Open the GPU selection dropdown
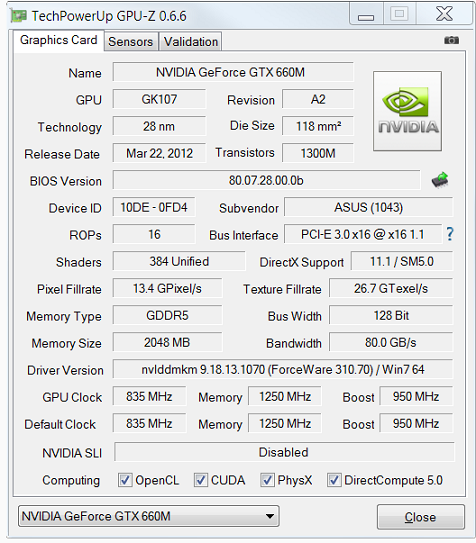 (x=149, y=516)
